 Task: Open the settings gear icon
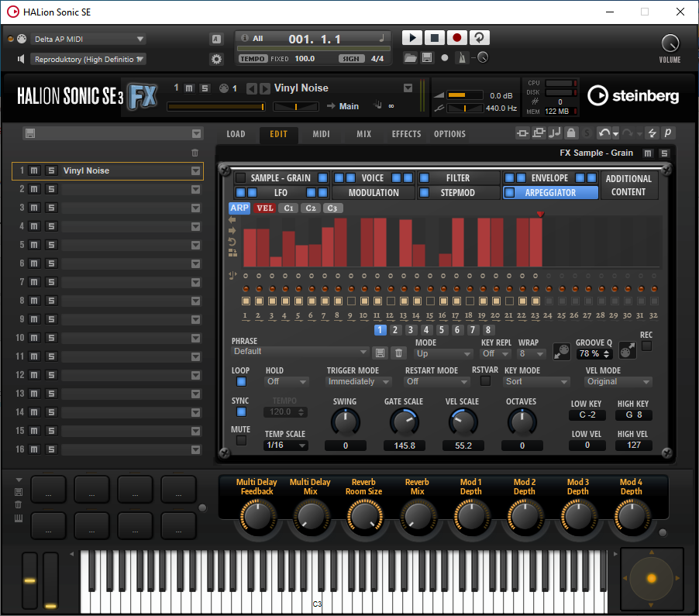click(x=216, y=59)
